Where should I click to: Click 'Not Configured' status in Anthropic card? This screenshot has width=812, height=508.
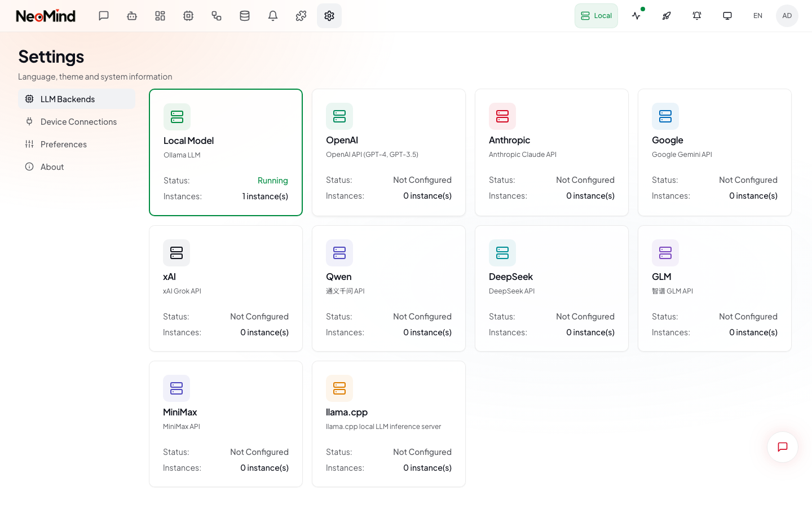[585, 180]
